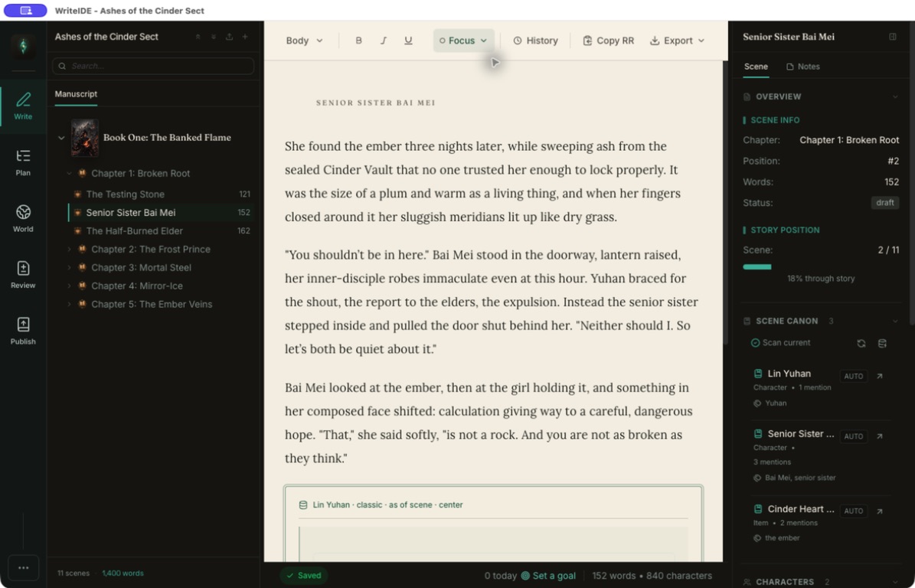Click the editor vertical scrollbar

pyautogui.click(x=725, y=204)
